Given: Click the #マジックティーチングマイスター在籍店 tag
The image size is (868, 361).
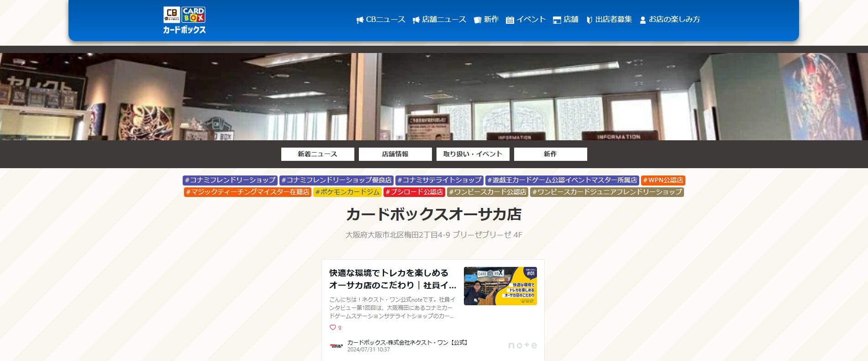Looking at the screenshot, I should [248, 192].
